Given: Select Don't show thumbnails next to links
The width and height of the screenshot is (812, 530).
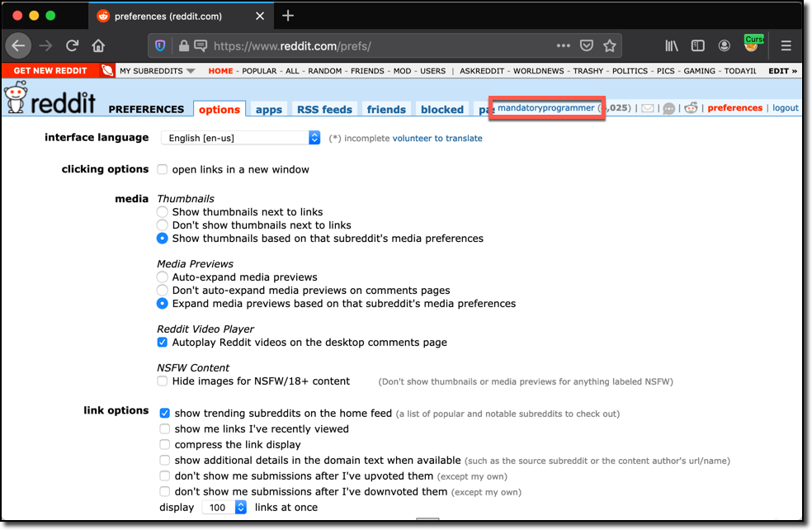Looking at the screenshot, I should [x=162, y=225].
